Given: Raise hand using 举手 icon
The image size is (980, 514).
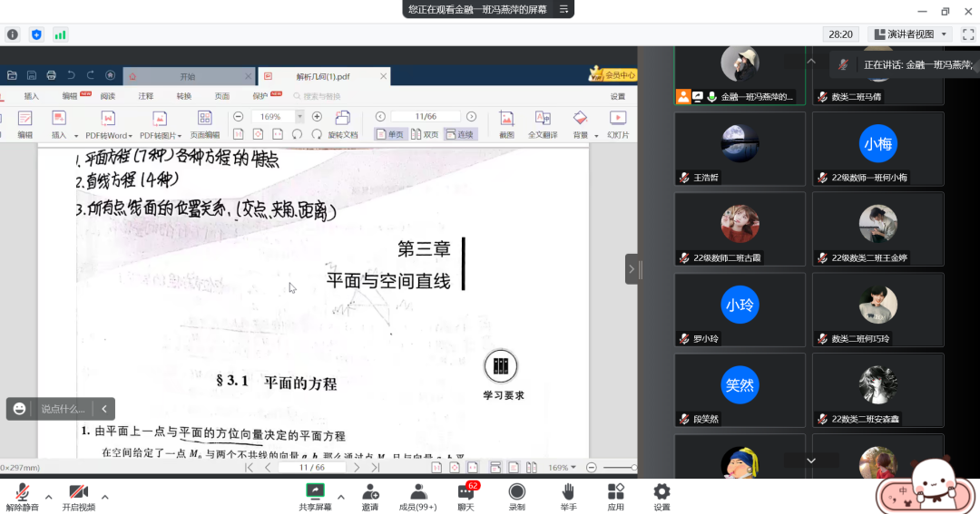Looking at the screenshot, I should tap(568, 492).
